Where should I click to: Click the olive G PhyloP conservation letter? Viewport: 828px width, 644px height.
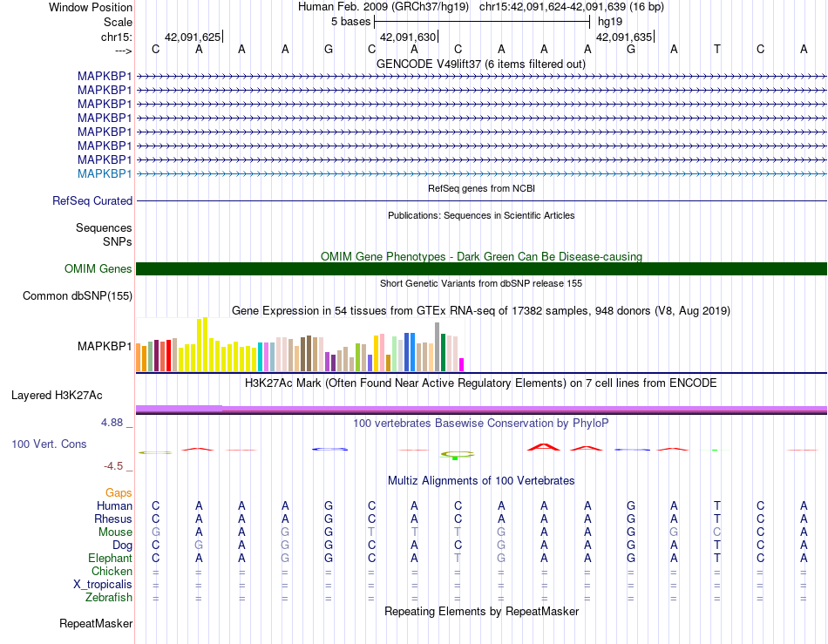458,454
